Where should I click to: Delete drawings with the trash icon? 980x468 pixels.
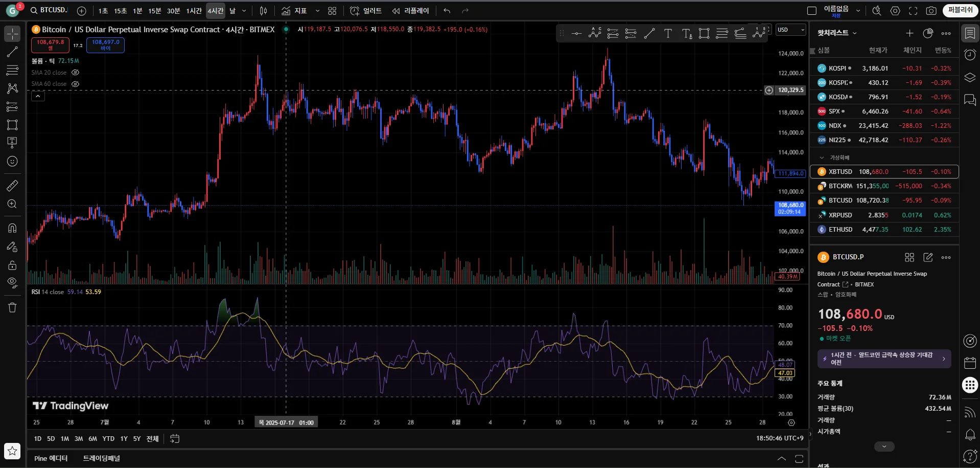click(12, 307)
